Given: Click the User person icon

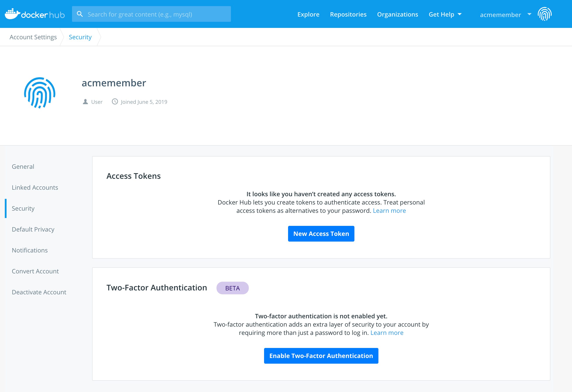Looking at the screenshot, I should click(x=85, y=102).
